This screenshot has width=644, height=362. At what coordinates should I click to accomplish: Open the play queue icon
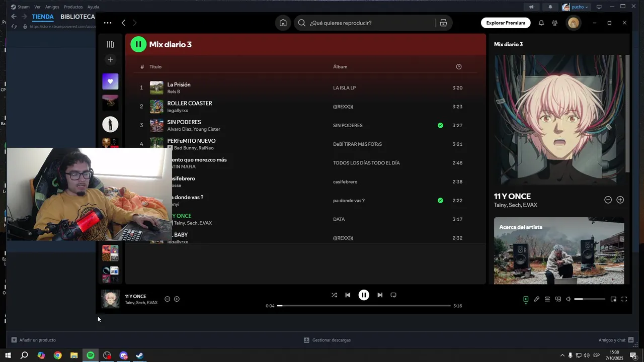click(547, 299)
